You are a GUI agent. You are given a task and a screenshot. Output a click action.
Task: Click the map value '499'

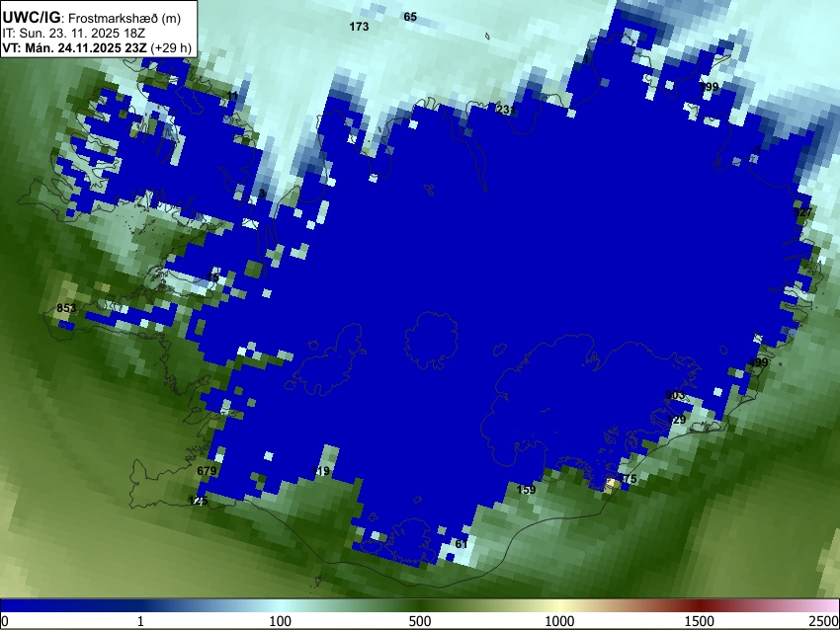[x=759, y=362]
